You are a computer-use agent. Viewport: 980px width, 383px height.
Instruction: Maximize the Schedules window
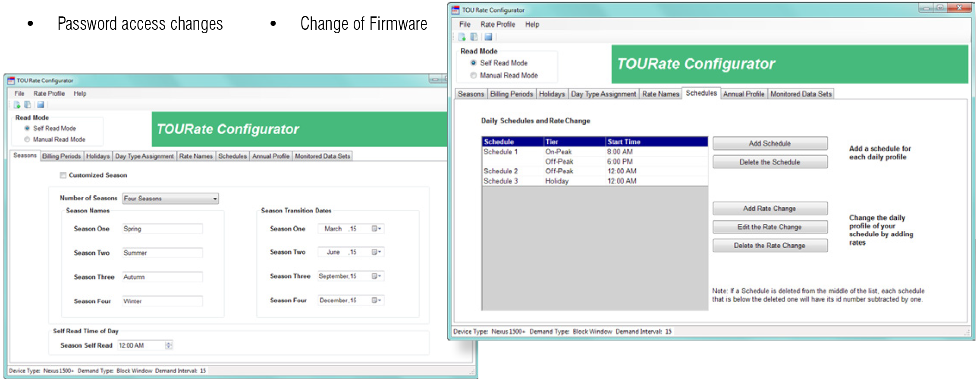940,8
